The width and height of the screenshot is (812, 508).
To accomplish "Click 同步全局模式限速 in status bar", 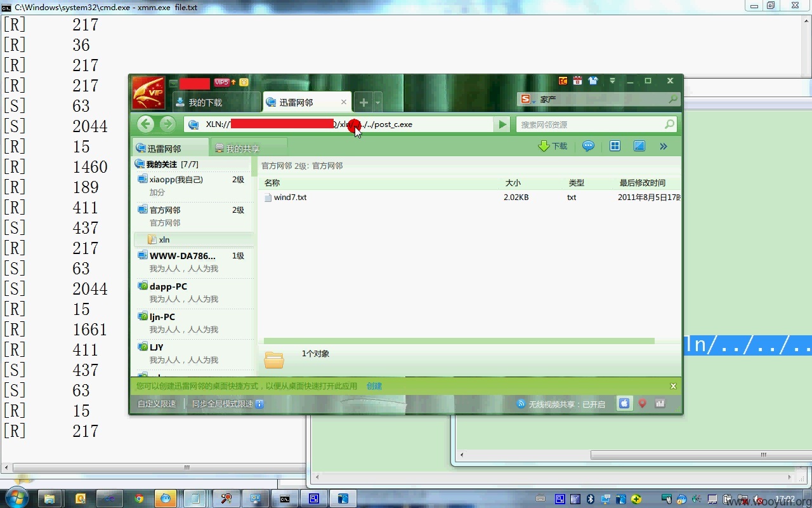I will (x=223, y=404).
